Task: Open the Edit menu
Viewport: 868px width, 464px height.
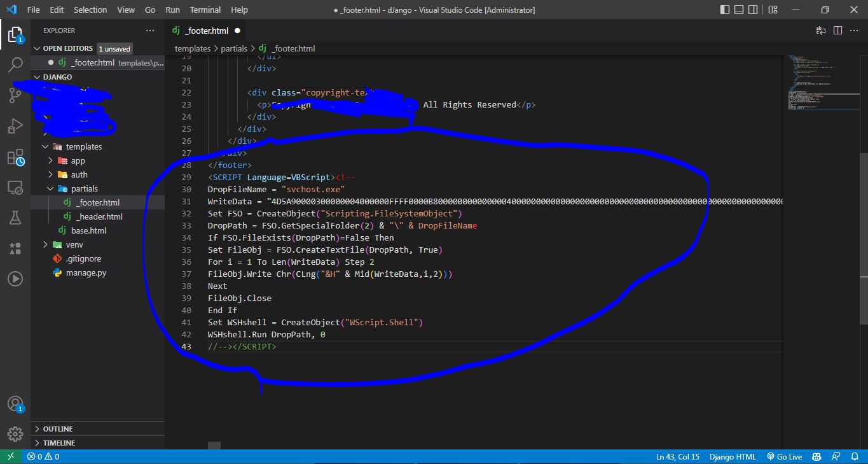Action: point(57,10)
